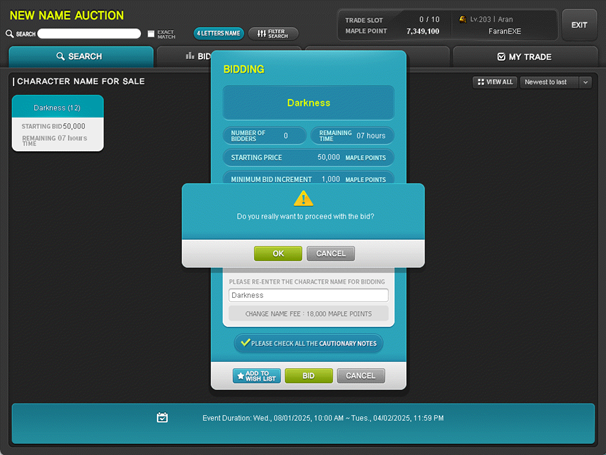
Task: Click the calendar icon in event banner
Action: [x=162, y=418]
